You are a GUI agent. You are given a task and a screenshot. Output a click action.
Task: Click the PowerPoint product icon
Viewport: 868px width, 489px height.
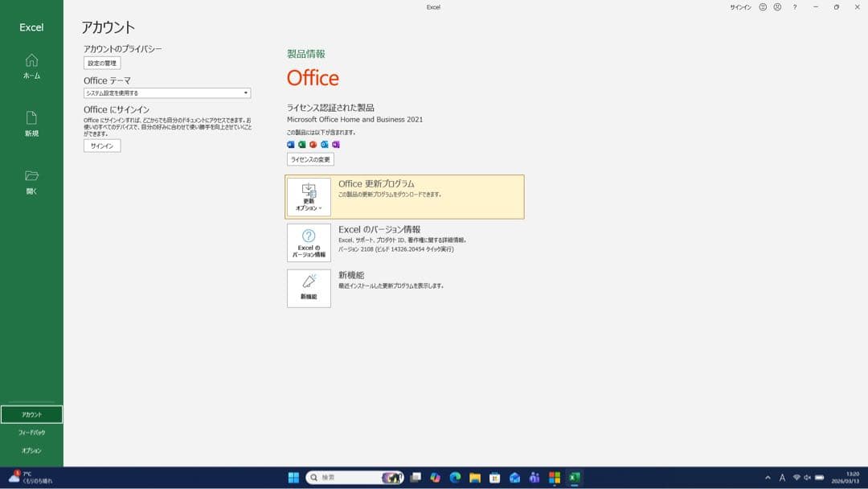point(313,145)
